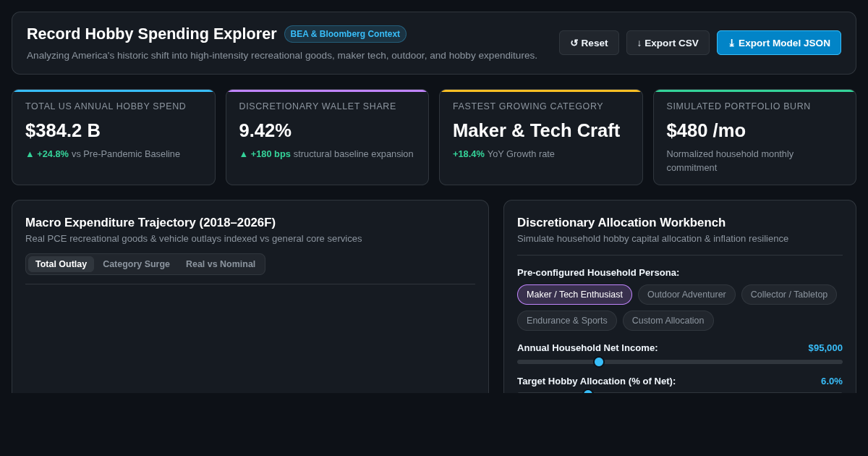Click the Pre-configured Household Persona label

598,272
